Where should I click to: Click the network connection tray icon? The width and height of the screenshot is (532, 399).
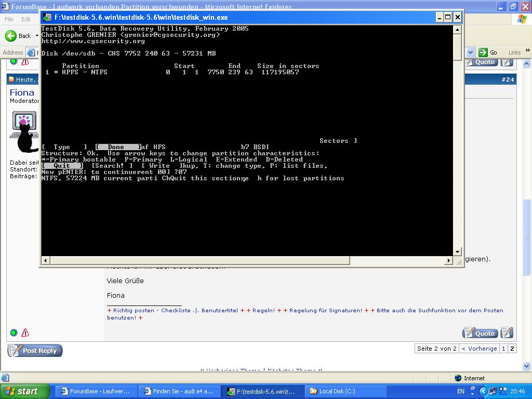493,391
